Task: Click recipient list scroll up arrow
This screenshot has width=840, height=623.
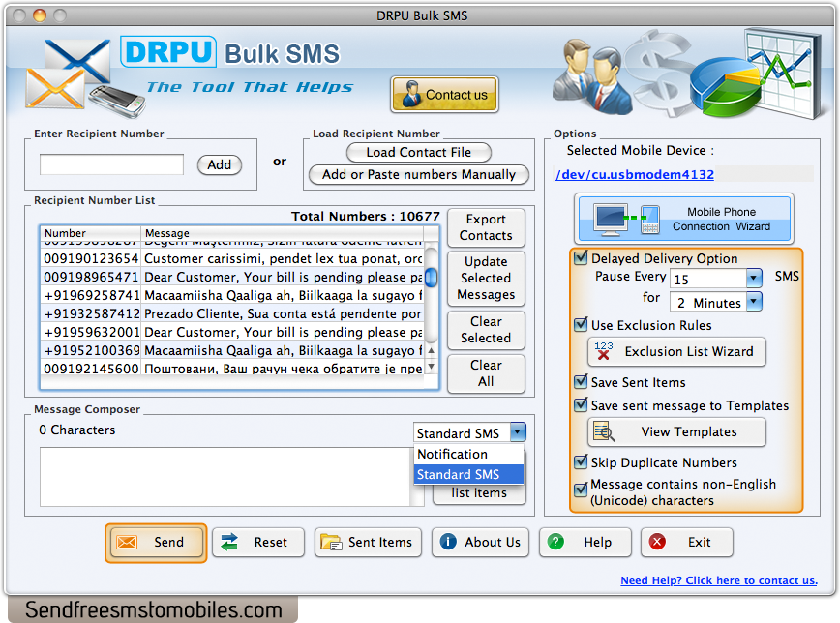Action: click(432, 350)
